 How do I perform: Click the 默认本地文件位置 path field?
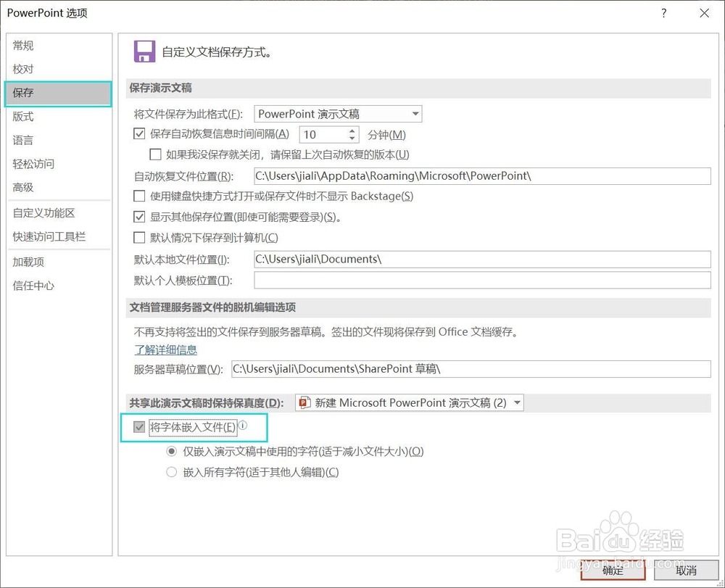[x=482, y=260]
